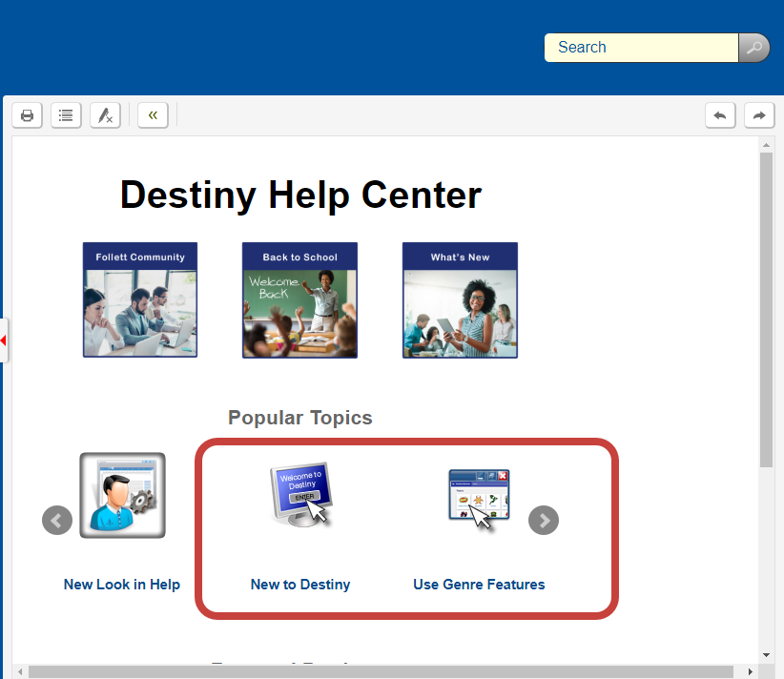784x679 pixels.
Task: Click the Genre Features window icon
Action: click(x=479, y=499)
